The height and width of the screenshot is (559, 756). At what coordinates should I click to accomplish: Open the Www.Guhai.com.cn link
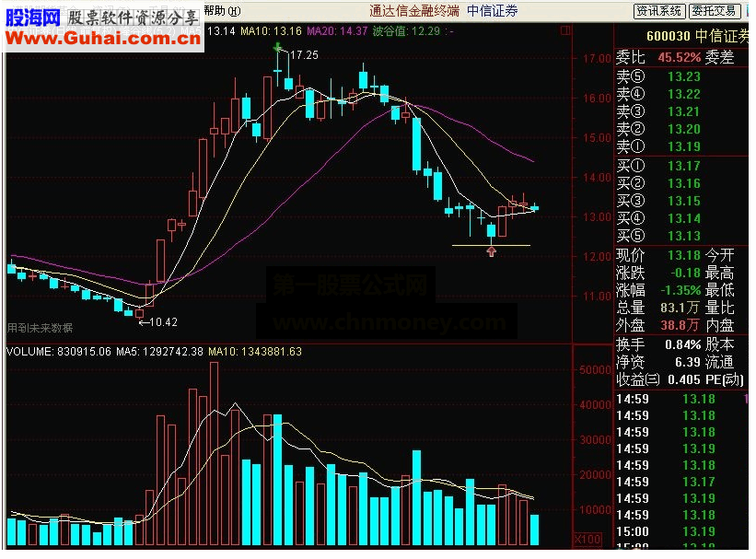tap(103, 39)
